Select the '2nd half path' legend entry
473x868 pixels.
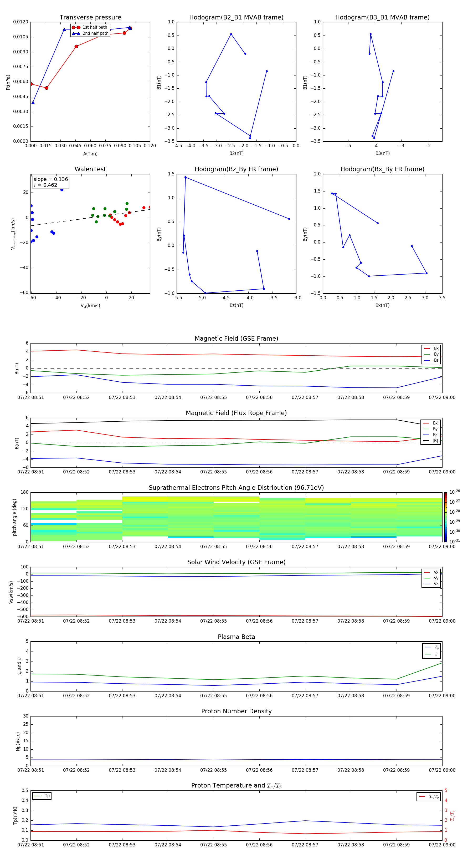pyautogui.click(x=90, y=33)
